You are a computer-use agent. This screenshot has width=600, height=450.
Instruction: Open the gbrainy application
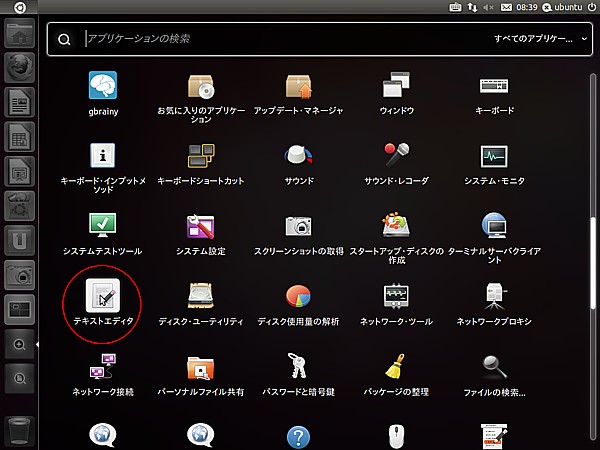(103, 93)
